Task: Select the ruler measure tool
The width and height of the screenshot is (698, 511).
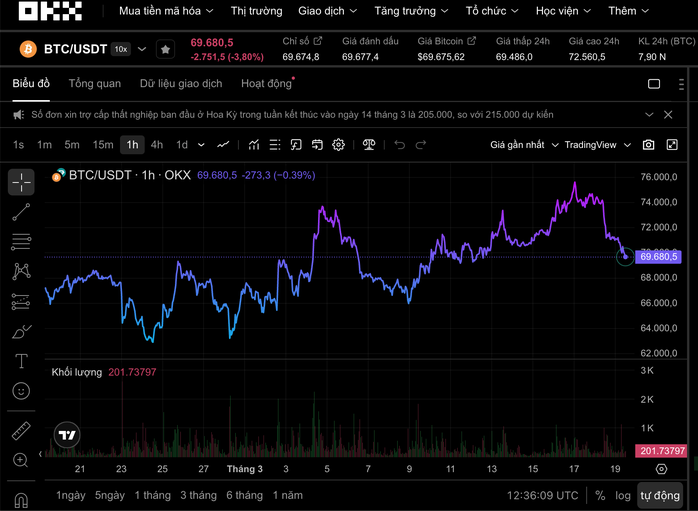Action: [21, 431]
